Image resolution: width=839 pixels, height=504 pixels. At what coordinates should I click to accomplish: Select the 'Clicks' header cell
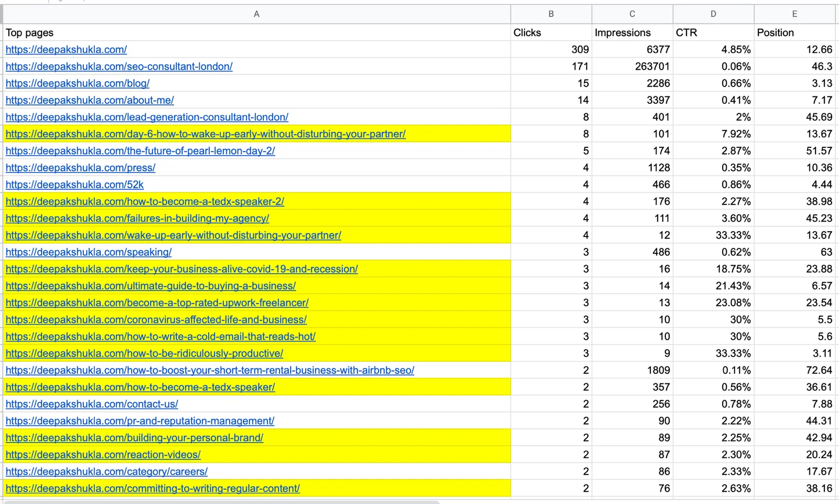[x=551, y=33]
